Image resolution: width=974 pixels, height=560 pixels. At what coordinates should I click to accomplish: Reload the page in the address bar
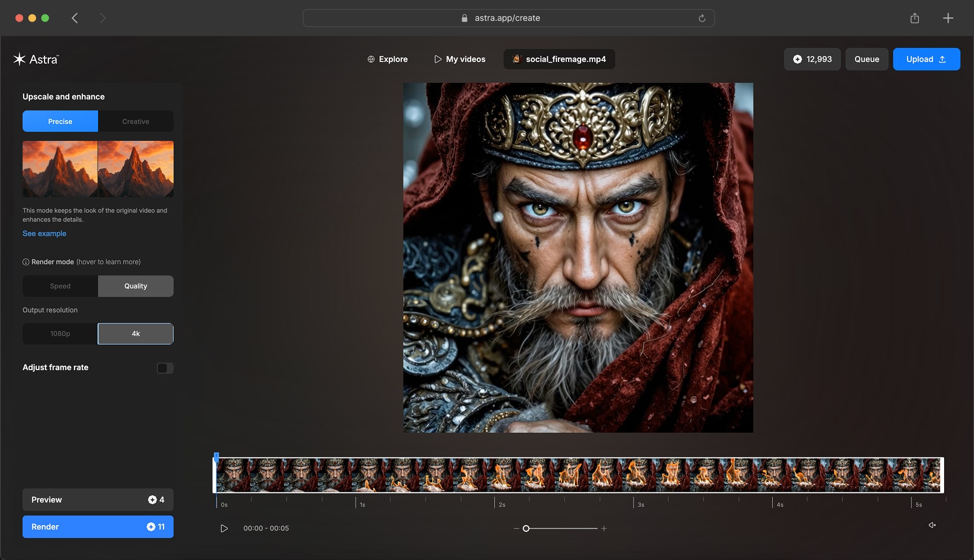(702, 18)
